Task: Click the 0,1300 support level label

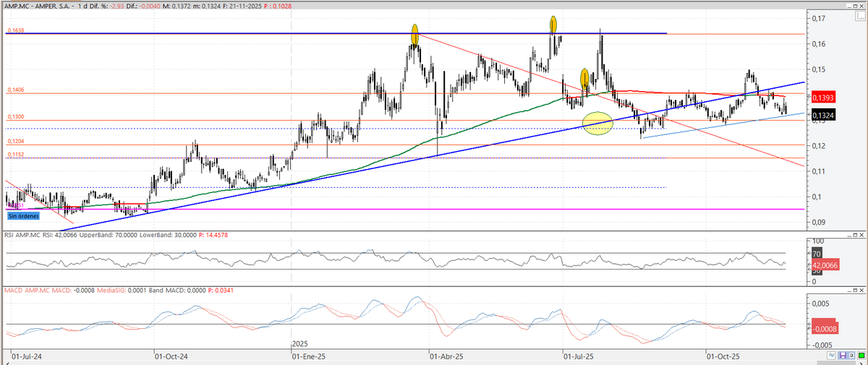Action: click(x=15, y=116)
